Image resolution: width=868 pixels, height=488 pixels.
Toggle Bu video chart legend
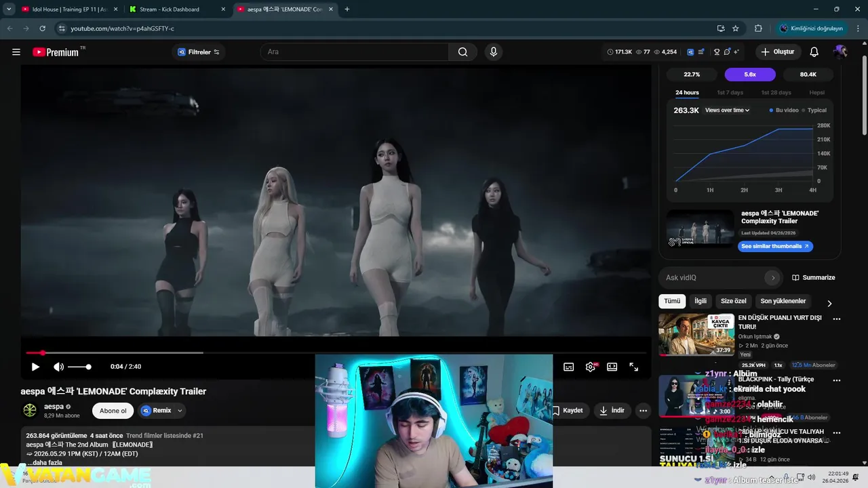(x=784, y=110)
